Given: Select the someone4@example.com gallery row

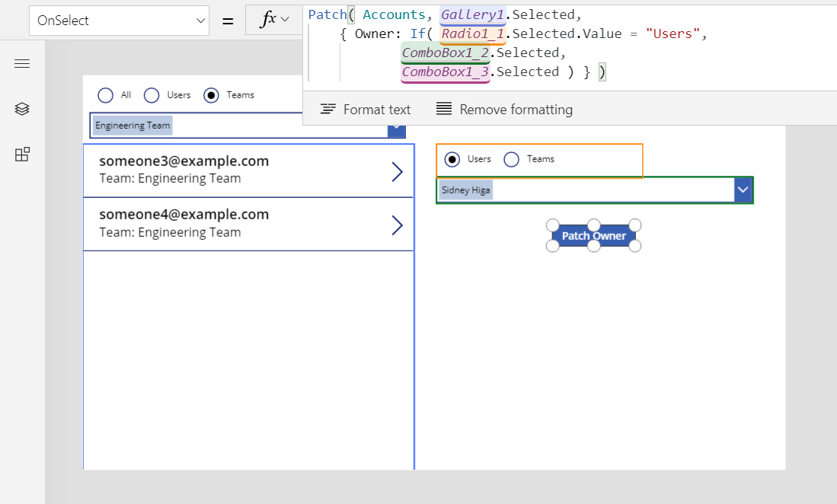Looking at the screenshot, I should [x=249, y=225].
